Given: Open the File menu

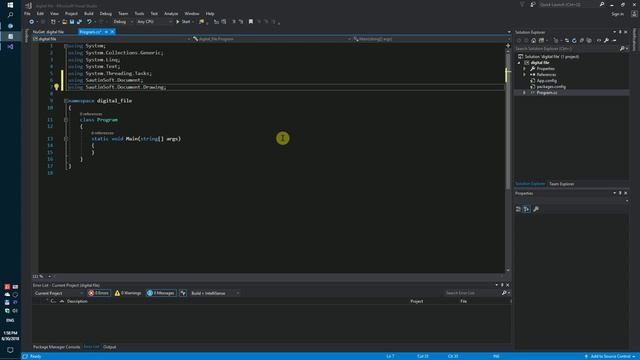Looking at the screenshot, I should [x=27, y=13].
